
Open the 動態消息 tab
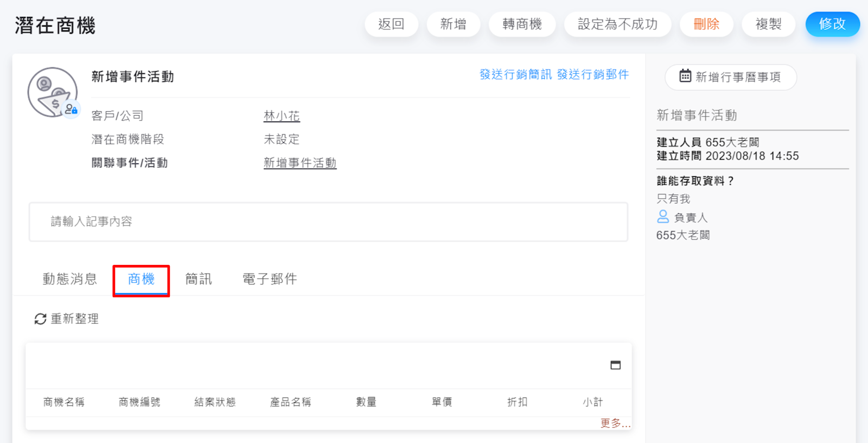[x=70, y=279]
